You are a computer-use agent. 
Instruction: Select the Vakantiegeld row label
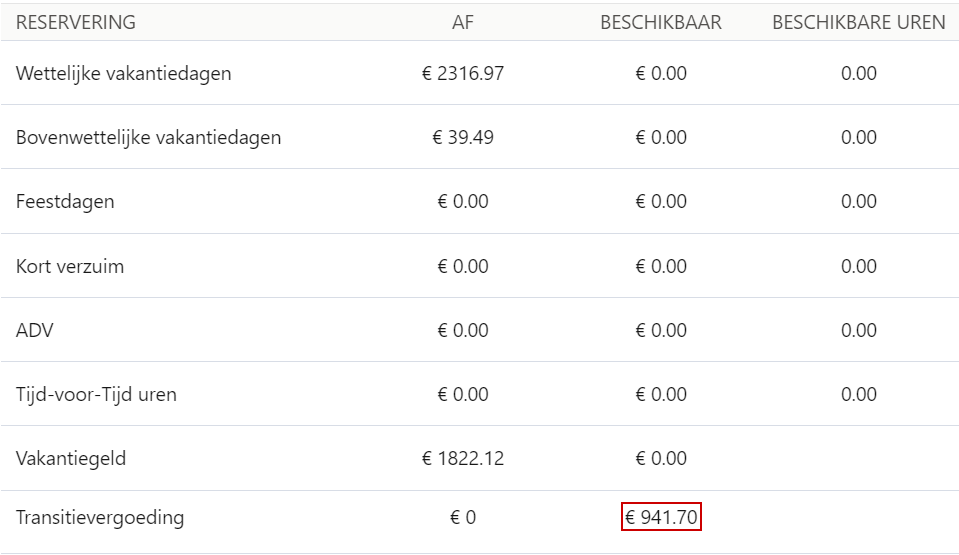[71, 458]
